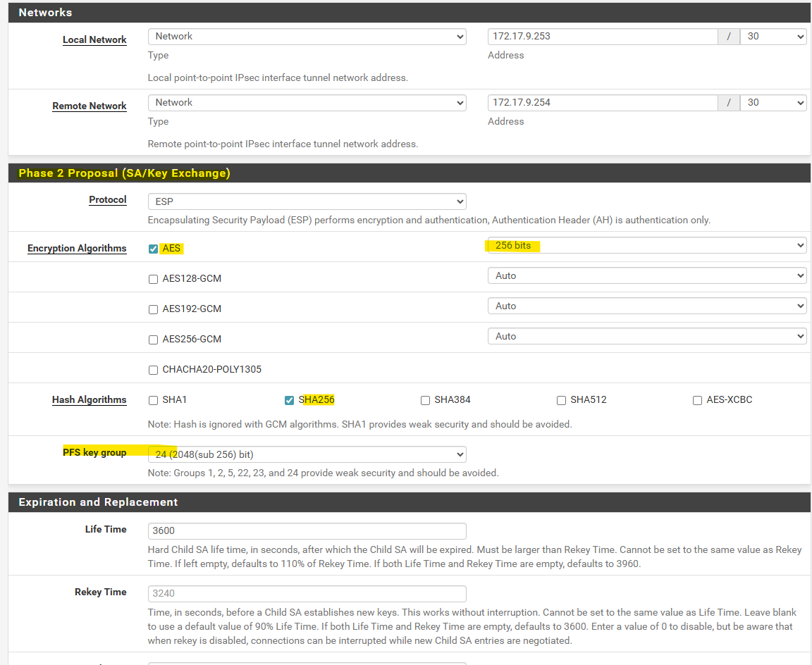This screenshot has width=812, height=665.
Task: Click the SHA1 weak security note text
Action: point(360,424)
